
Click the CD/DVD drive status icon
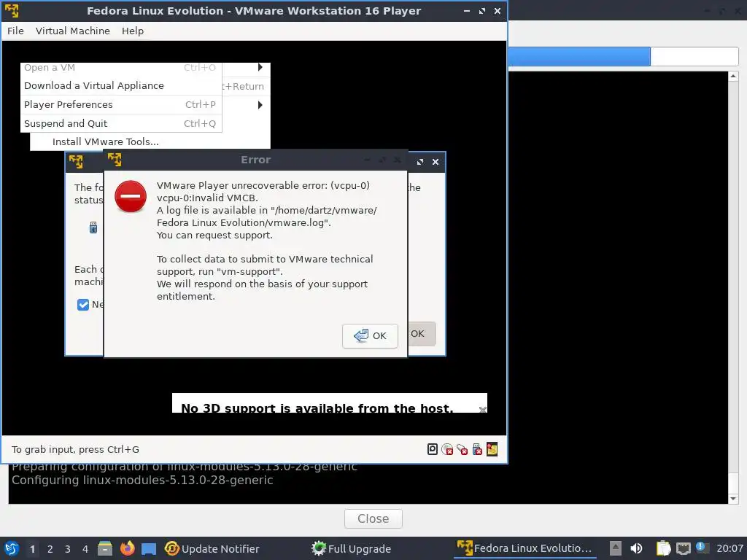pos(447,449)
